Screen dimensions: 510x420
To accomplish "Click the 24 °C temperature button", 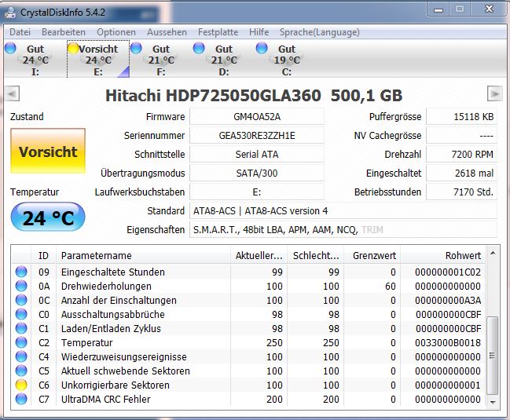I will tap(48, 217).
